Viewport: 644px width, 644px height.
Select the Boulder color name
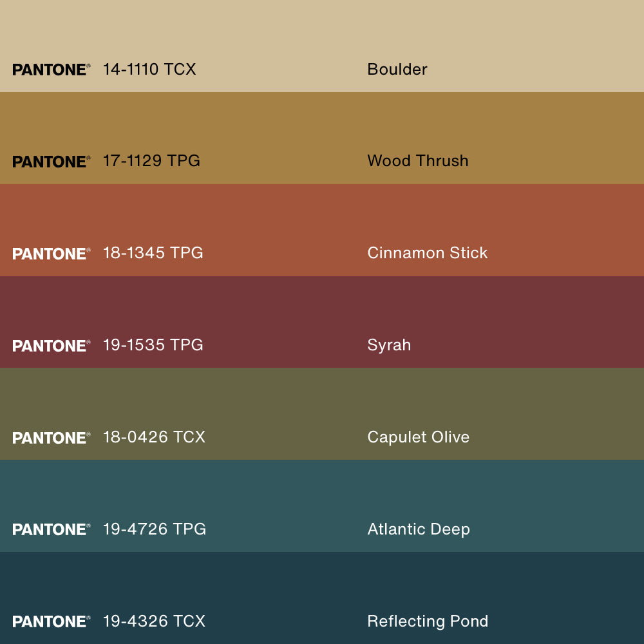[397, 70]
